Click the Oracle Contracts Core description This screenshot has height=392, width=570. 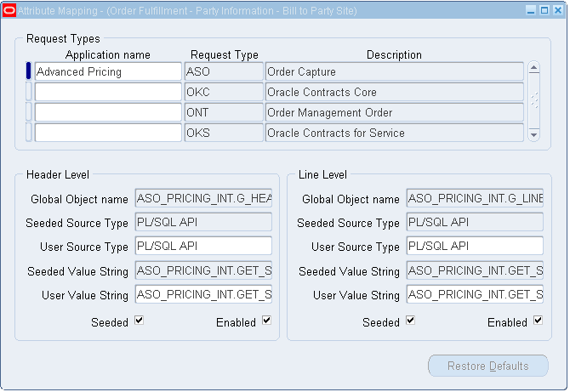coord(395,92)
